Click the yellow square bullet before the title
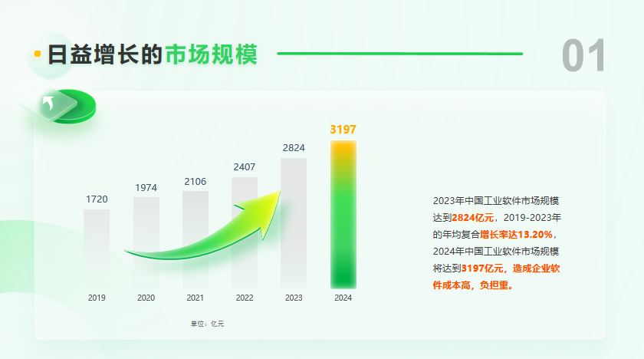 pos(38,54)
